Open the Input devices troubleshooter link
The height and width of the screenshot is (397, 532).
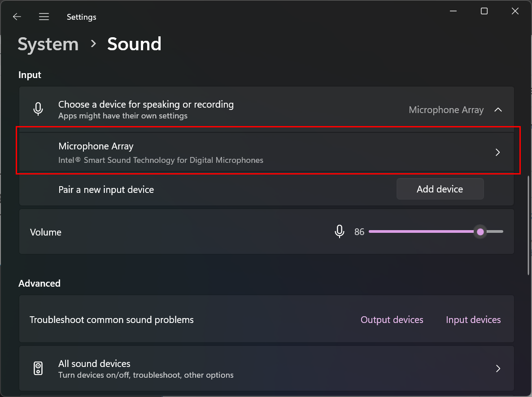pos(473,320)
